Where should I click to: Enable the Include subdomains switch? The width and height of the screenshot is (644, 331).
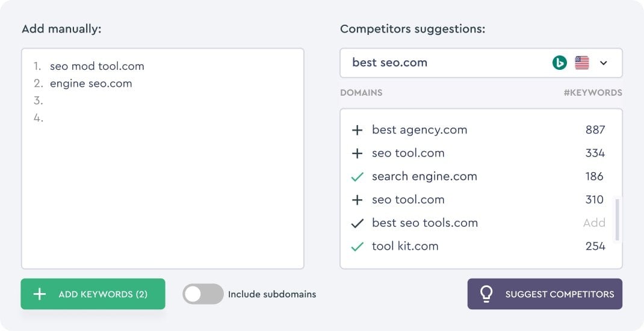click(x=203, y=294)
